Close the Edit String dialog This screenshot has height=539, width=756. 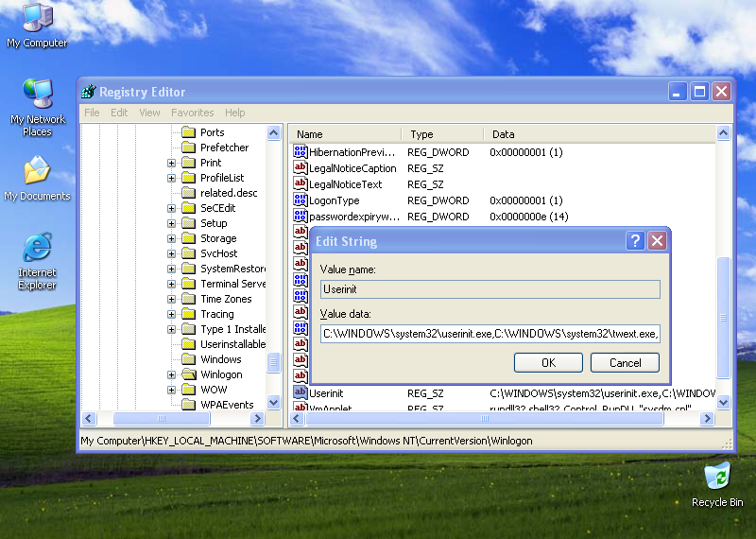657,240
